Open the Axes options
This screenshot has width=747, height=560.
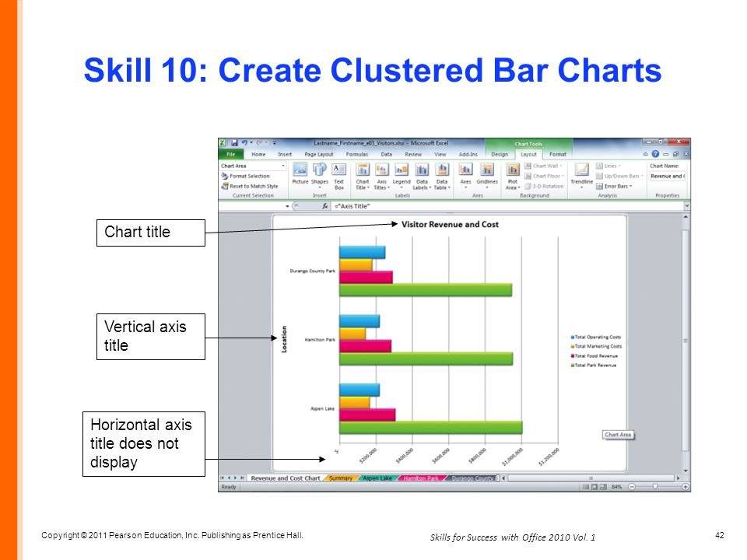pos(465,175)
